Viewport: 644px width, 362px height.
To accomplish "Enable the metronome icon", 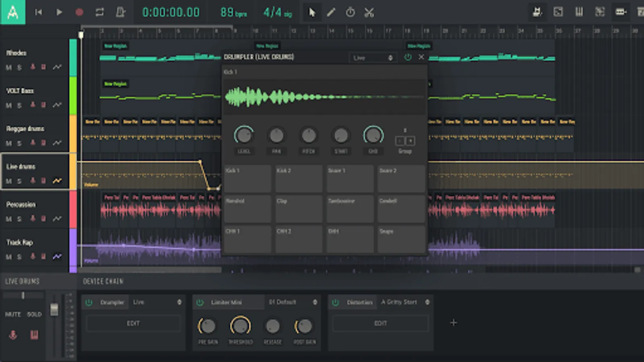I will (120, 12).
